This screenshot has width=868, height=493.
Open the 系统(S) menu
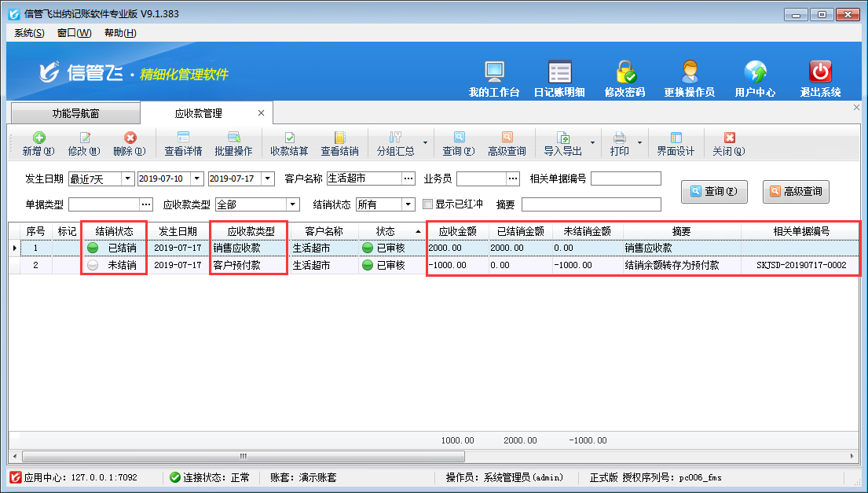[29, 33]
